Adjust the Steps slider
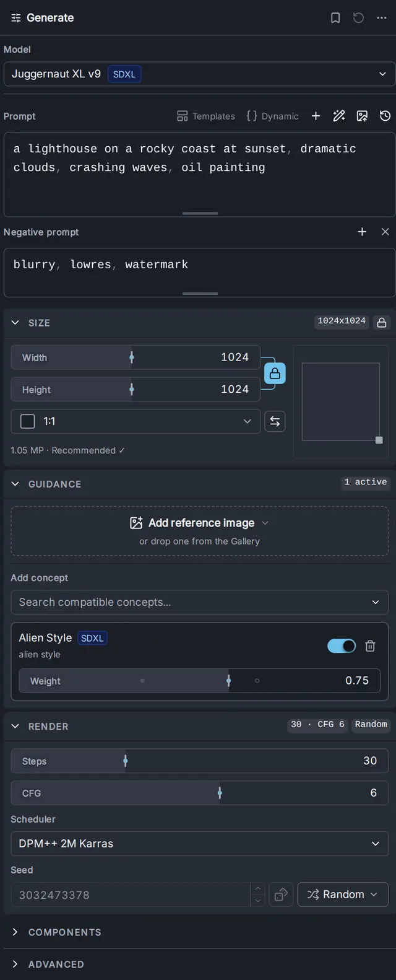 tap(199, 761)
